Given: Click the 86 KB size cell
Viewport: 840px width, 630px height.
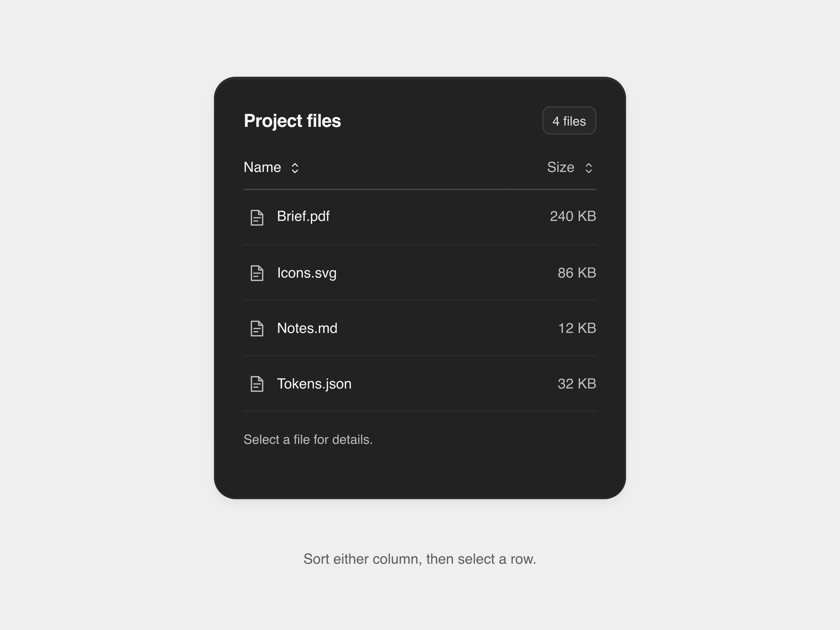Looking at the screenshot, I should tap(577, 273).
